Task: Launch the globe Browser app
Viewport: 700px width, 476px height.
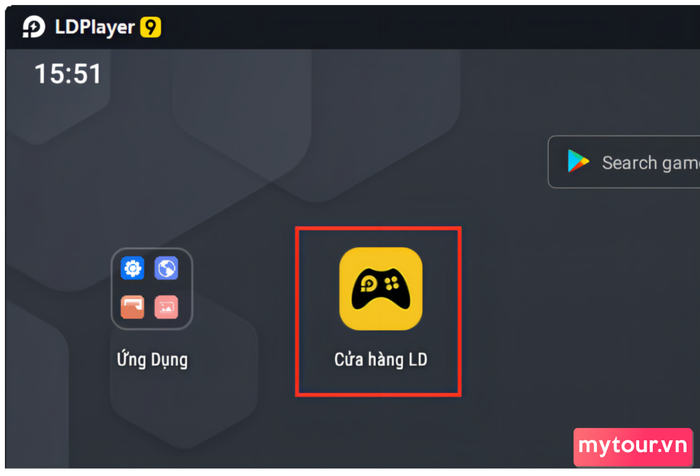Action: point(167,268)
